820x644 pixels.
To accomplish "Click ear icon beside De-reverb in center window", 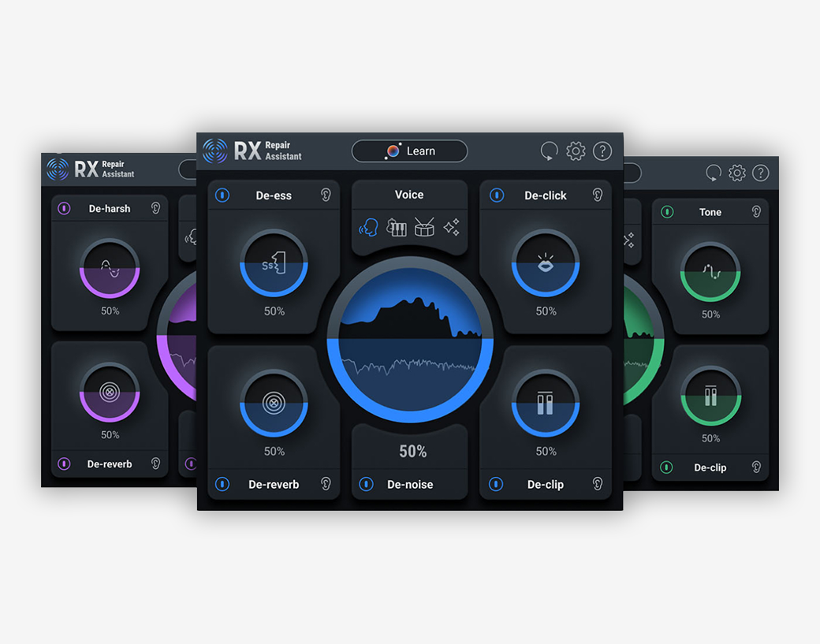I will coord(326,484).
